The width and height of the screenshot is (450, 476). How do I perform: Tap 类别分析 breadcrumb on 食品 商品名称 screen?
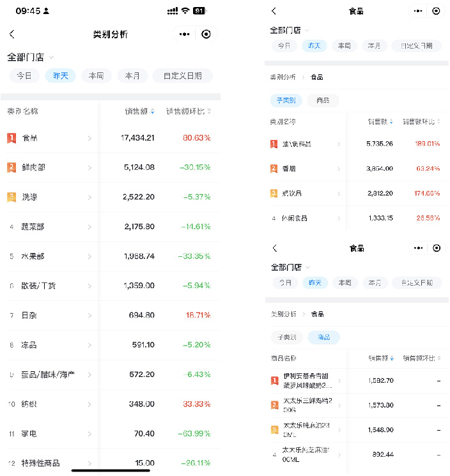pyautogui.click(x=284, y=314)
